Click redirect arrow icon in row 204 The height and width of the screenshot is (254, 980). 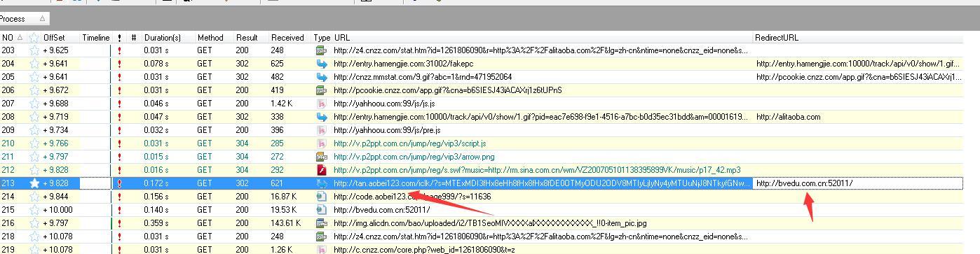coord(322,64)
